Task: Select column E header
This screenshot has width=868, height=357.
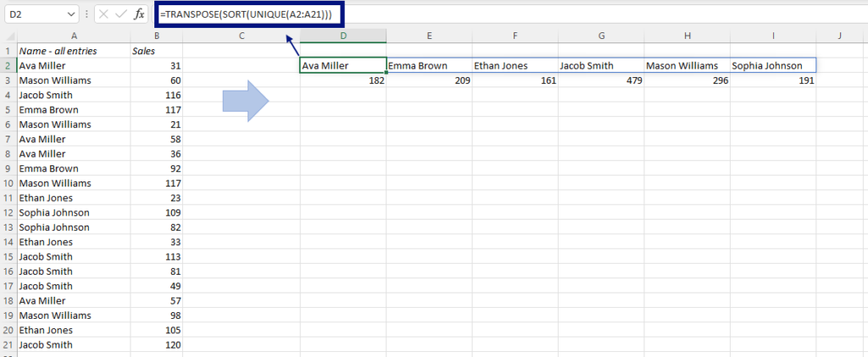Action: (429, 36)
